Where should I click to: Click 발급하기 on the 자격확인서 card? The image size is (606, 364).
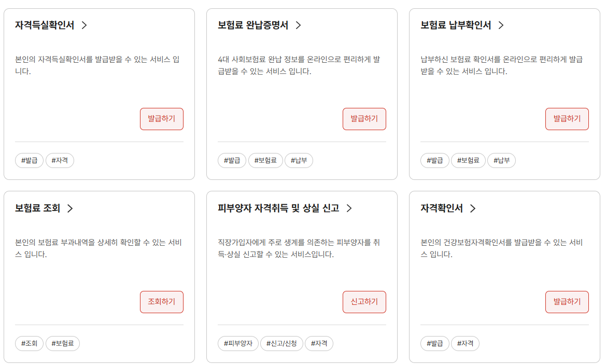567,302
